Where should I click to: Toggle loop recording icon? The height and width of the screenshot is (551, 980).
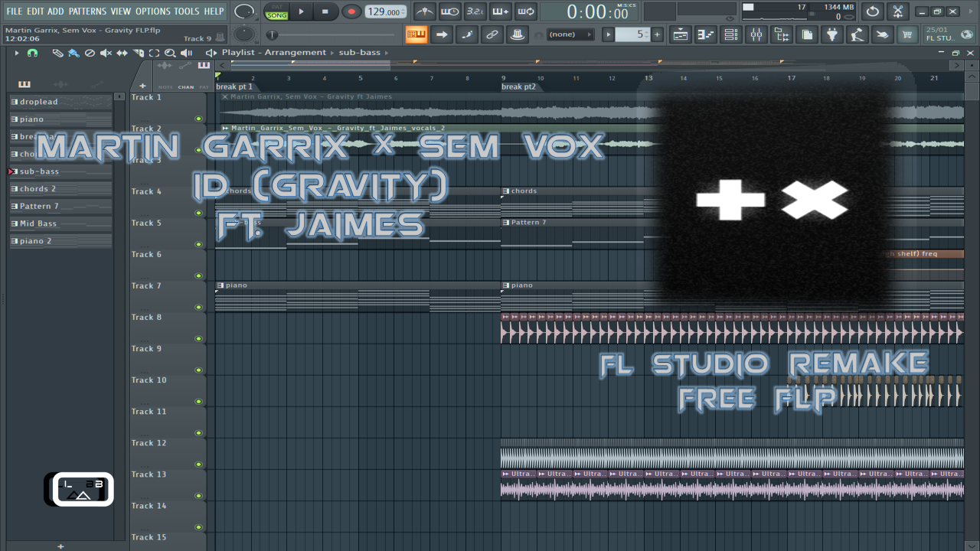coord(526,11)
